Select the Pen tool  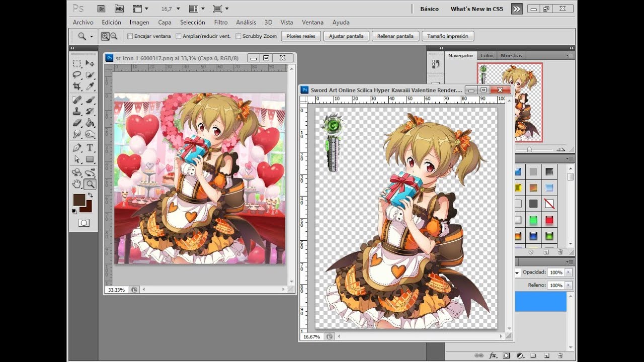[x=77, y=148]
